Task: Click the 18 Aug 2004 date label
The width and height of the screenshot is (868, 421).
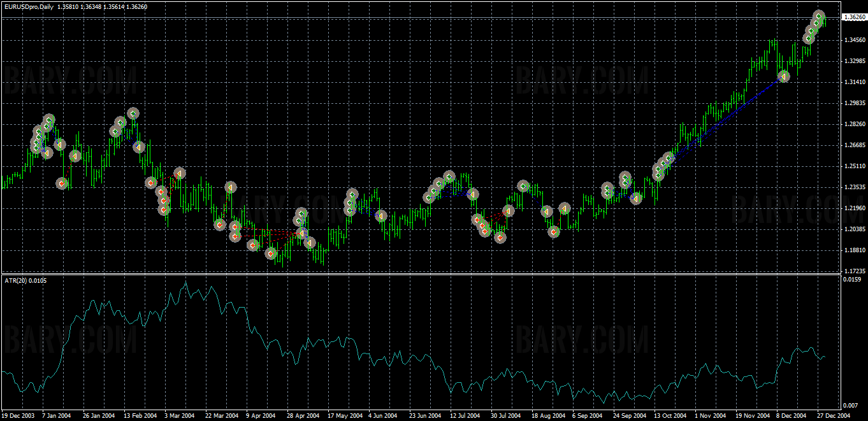Action: tap(548, 415)
